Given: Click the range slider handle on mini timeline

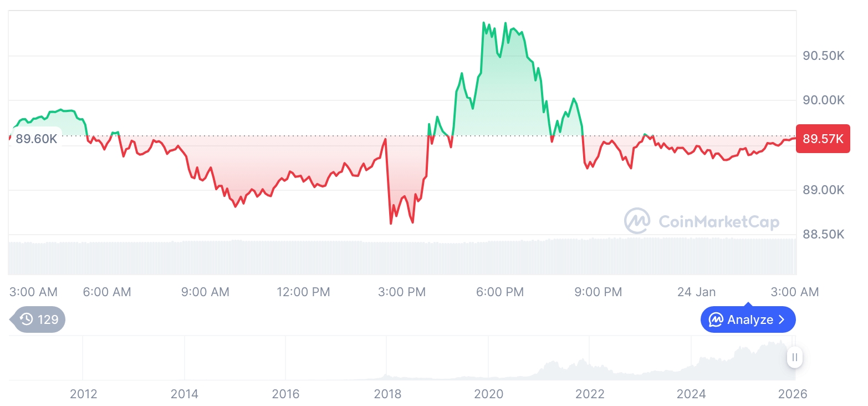Looking at the screenshot, I should point(795,357).
